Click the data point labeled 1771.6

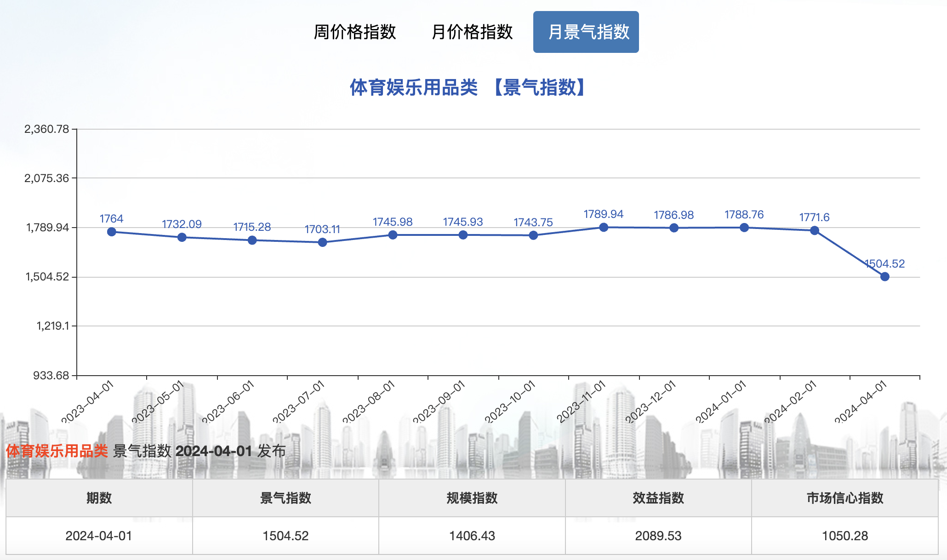[x=815, y=230]
